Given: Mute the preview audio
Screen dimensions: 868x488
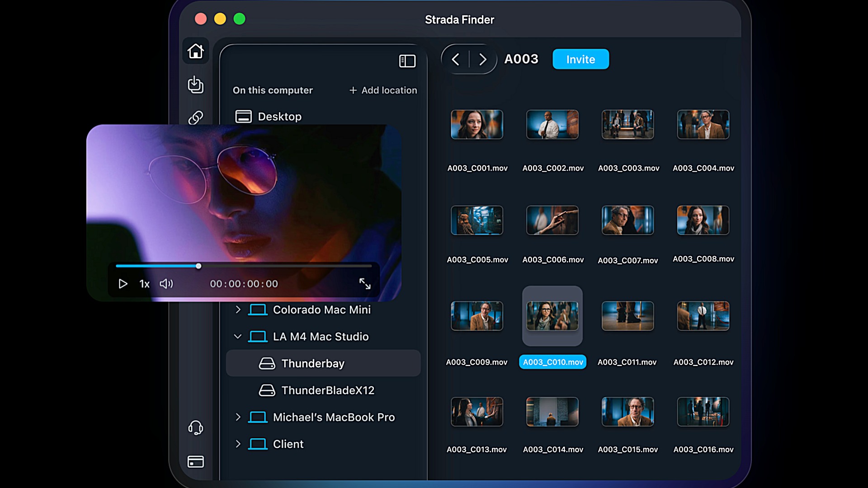Looking at the screenshot, I should 166,284.
